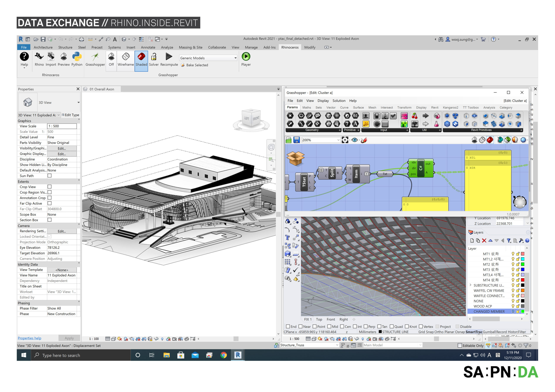Viewport: 555px width, 392px height.
Task: Click the Bake Selected button
Action: (194, 65)
